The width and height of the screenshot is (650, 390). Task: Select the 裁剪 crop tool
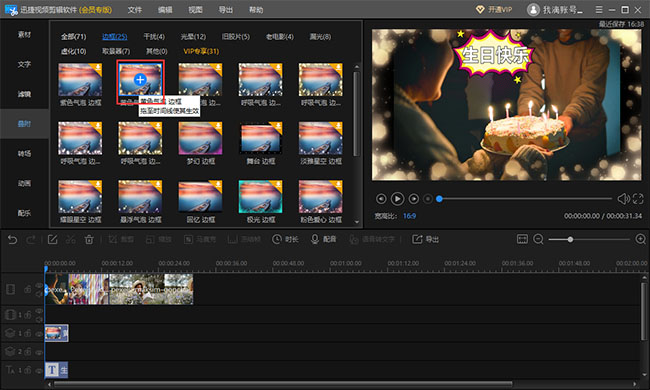[121, 240]
